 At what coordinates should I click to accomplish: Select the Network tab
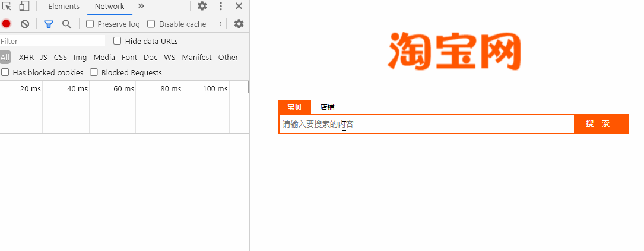pos(110,6)
